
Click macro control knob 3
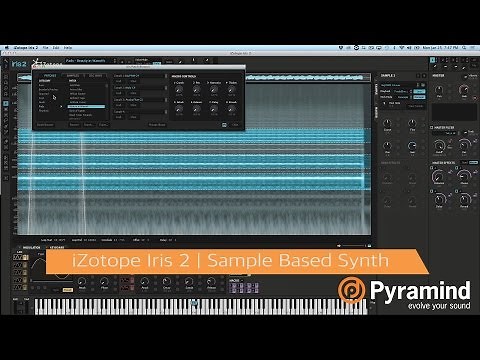214,90
